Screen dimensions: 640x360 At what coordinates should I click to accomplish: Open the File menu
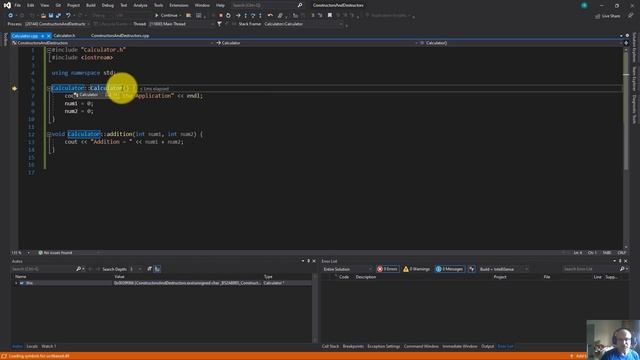(x=18, y=5)
